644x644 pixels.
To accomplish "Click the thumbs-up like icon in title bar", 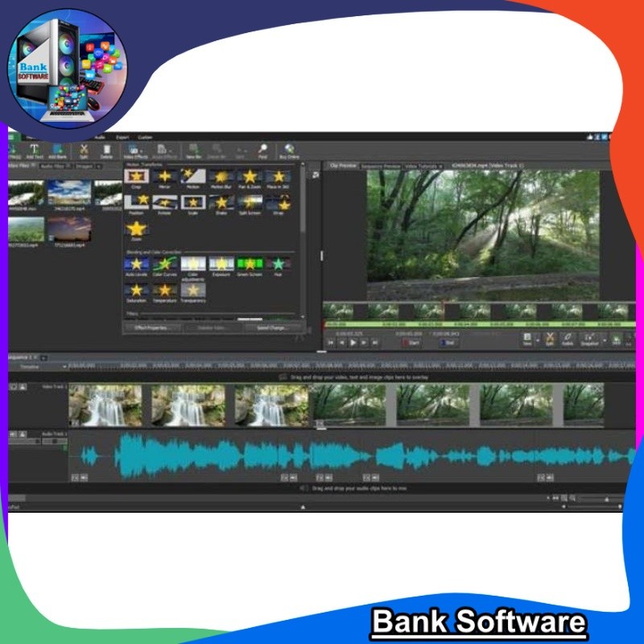I will coord(590,137).
